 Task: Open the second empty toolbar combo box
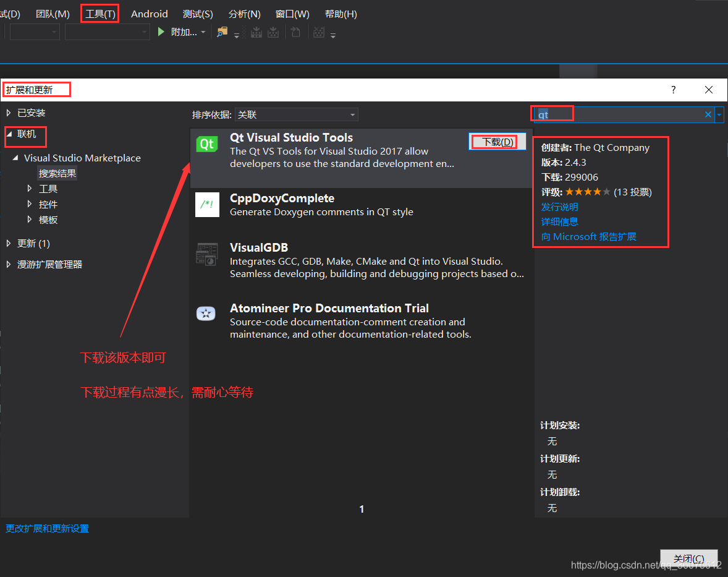(108, 32)
